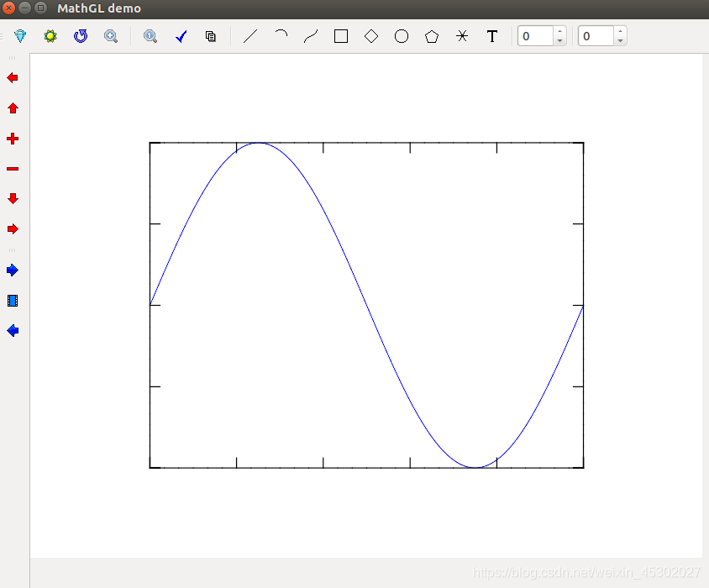
Task: Zoom in using the red plus button
Action: pyautogui.click(x=12, y=139)
